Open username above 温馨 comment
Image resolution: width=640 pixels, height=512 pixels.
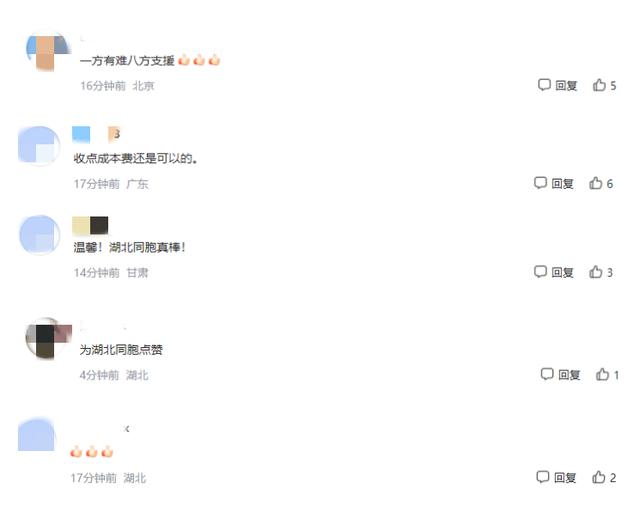[90, 226]
